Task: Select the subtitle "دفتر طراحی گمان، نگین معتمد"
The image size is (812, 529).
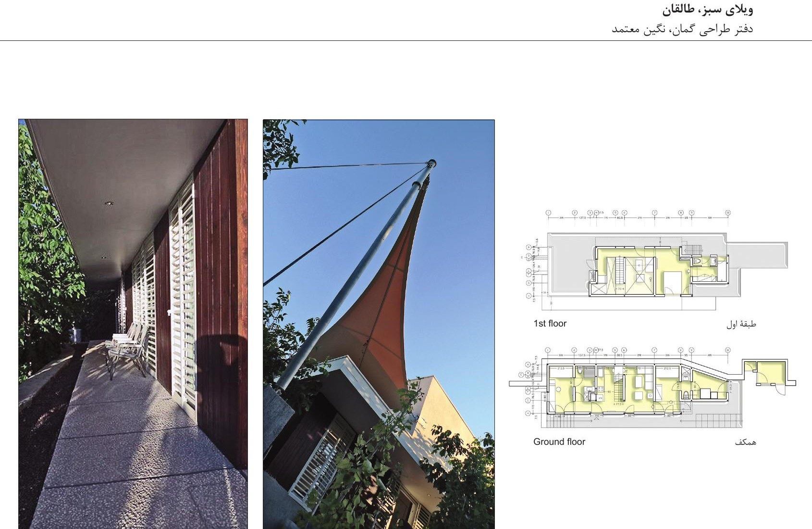Action: (682, 29)
